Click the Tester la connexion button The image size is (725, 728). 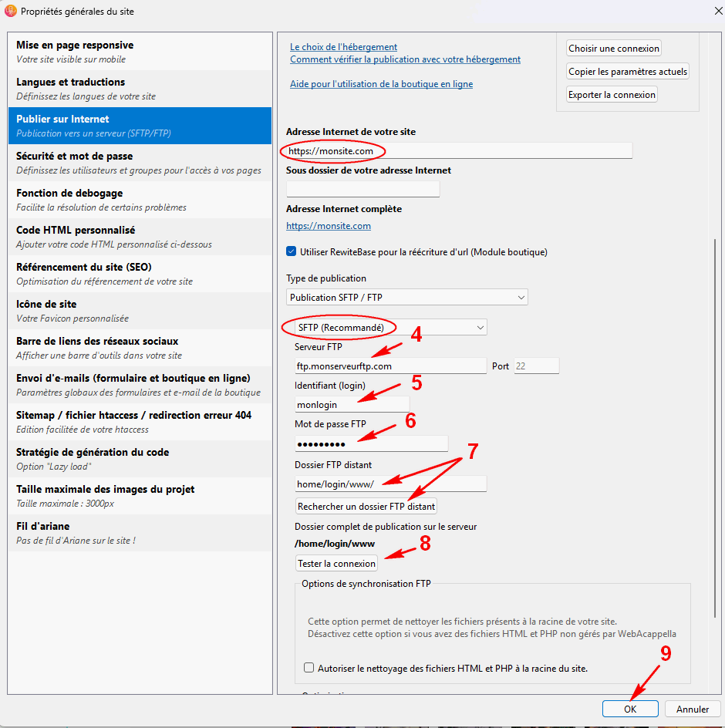point(337,563)
